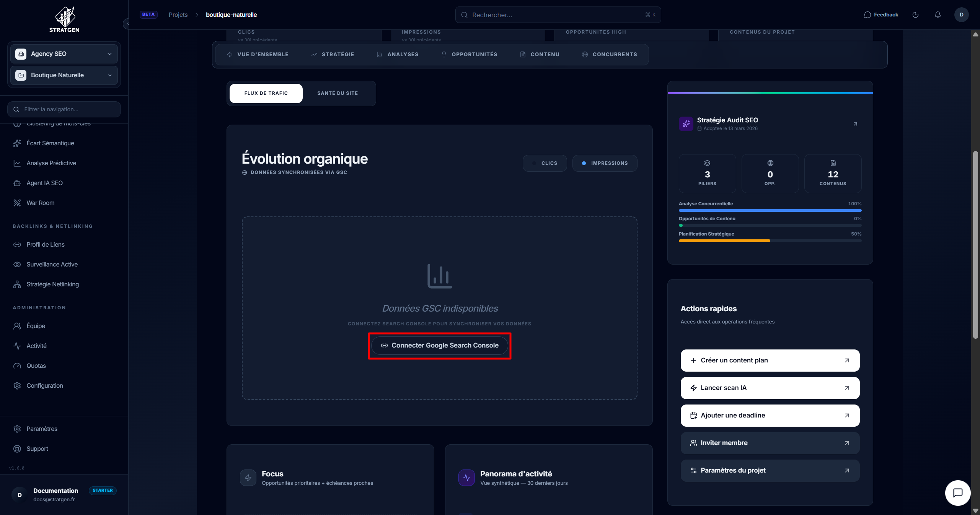Image resolution: width=980 pixels, height=515 pixels.
Task: Open Surveillance Active
Action: (52, 264)
